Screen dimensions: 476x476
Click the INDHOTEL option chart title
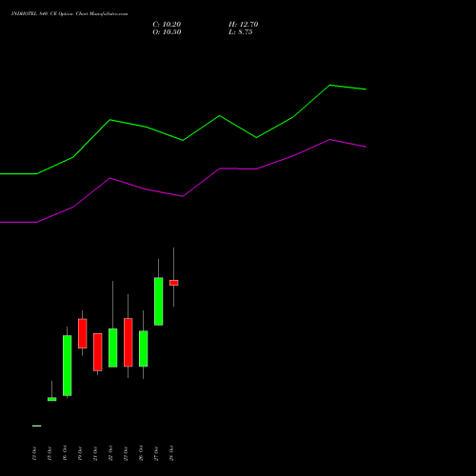point(69,14)
